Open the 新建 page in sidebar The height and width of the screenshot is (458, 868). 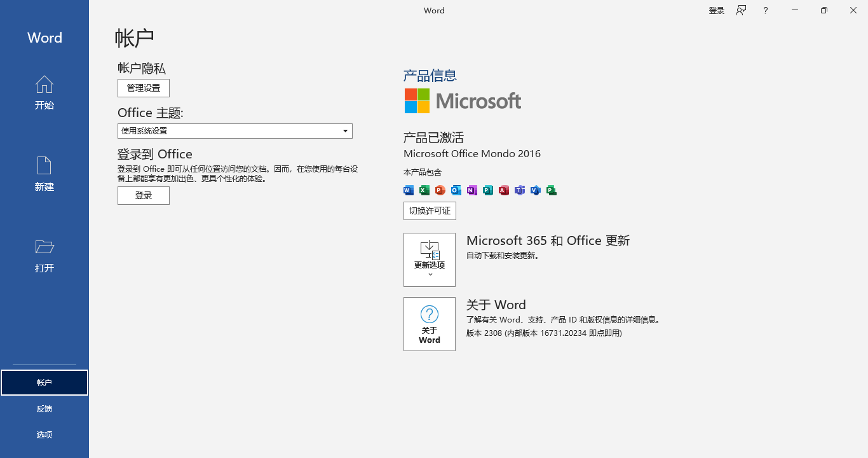pos(44,174)
